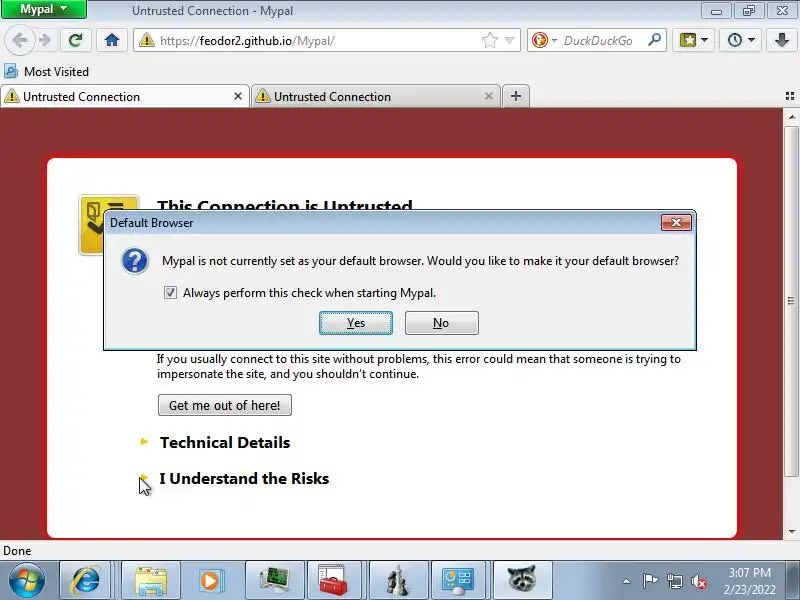
Task: Open the green Mypal application menu
Action: [44, 9]
